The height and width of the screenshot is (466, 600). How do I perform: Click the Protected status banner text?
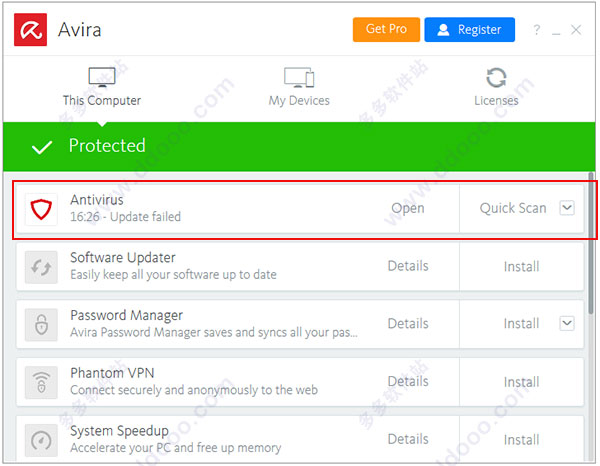[107, 146]
